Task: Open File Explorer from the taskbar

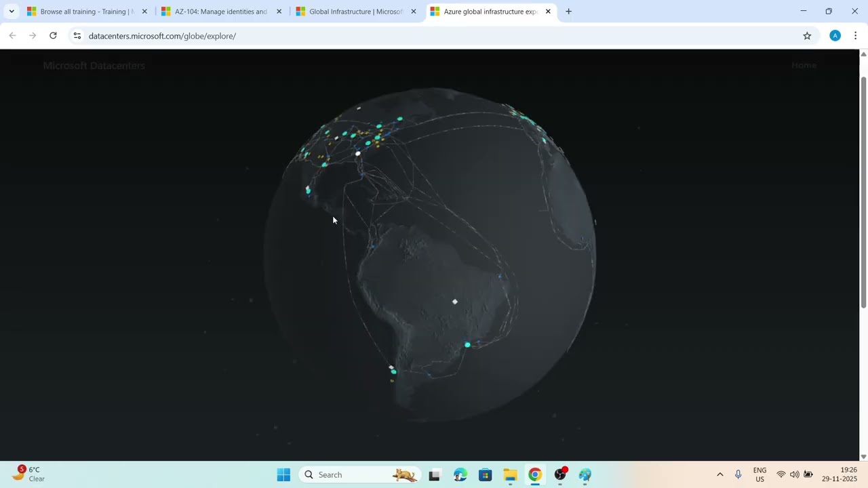Action: [x=510, y=474]
